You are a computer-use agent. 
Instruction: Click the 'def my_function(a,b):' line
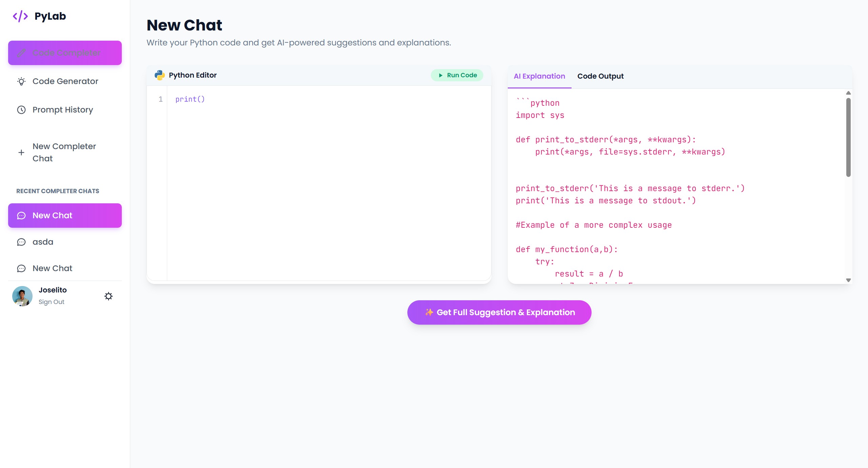(567, 249)
